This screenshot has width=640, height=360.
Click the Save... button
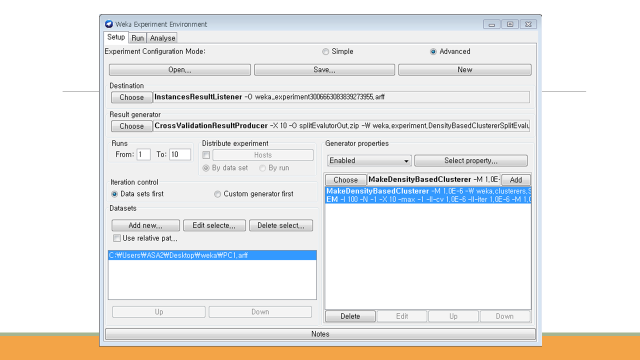click(x=324, y=70)
